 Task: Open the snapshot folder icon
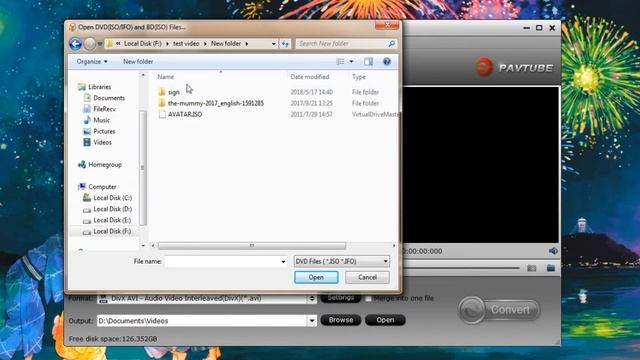(x=551, y=268)
